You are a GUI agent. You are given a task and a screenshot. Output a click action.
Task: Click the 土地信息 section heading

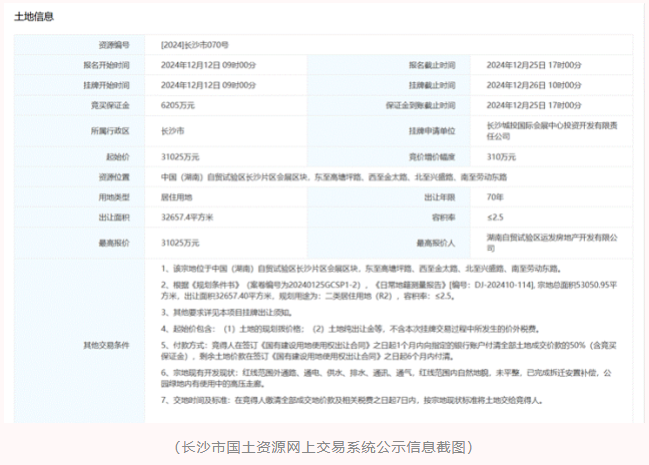click(35, 17)
